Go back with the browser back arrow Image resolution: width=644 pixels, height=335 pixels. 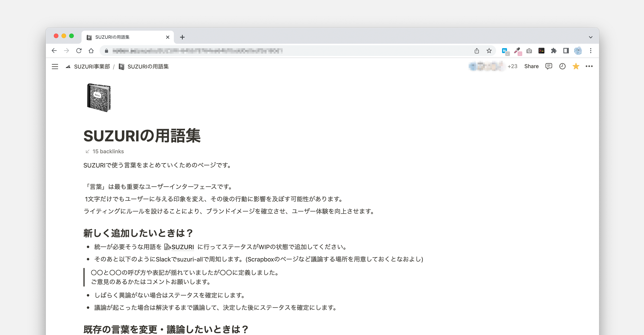(x=54, y=51)
